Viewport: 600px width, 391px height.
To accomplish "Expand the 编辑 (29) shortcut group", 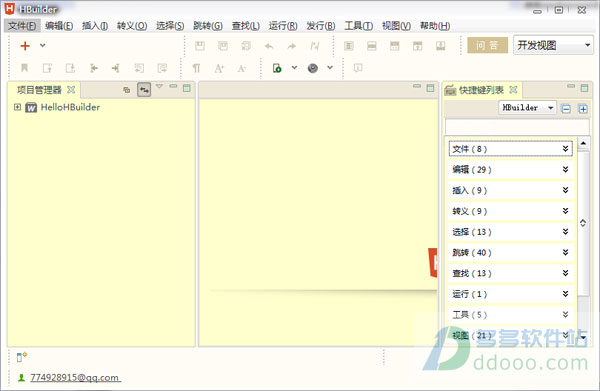I will [x=510, y=169].
